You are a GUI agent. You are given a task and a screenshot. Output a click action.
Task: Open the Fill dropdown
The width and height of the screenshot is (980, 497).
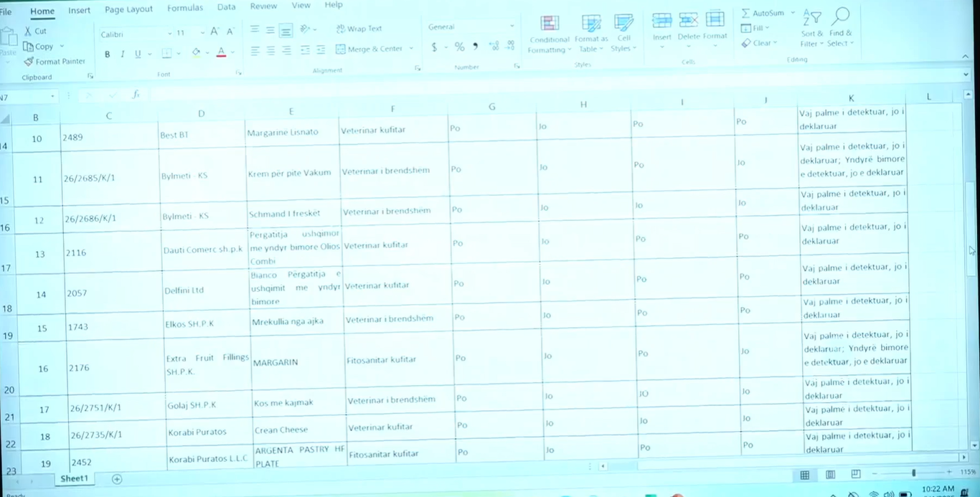click(x=755, y=28)
